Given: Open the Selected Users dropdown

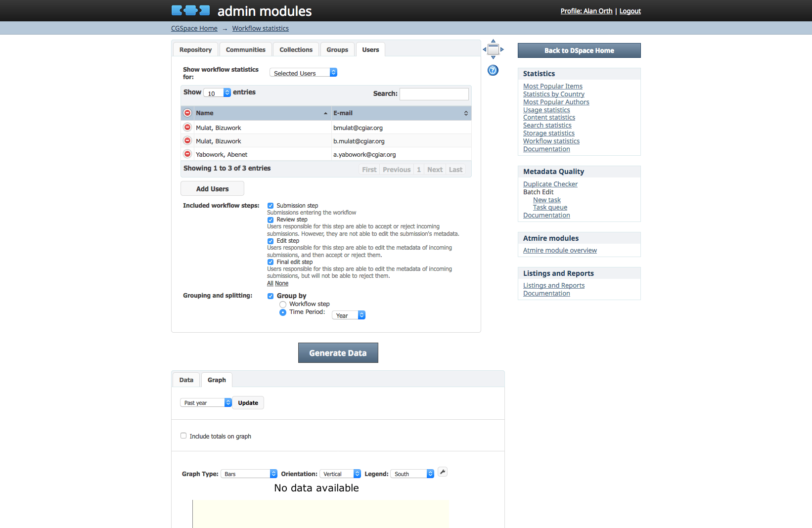Looking at the screenshot, I should [x=303, y=73].
